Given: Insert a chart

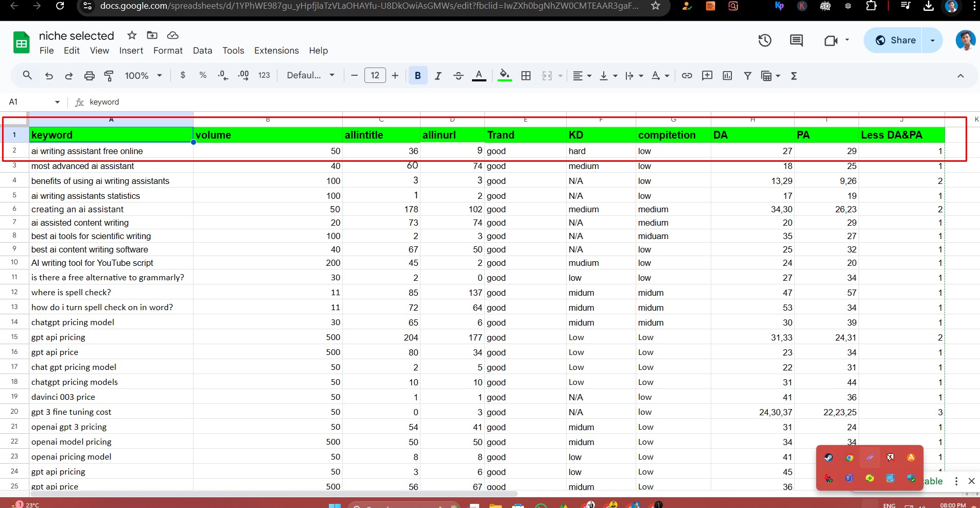Looking at the screenshot, I should pyautogui.click(x=727, y=76).
